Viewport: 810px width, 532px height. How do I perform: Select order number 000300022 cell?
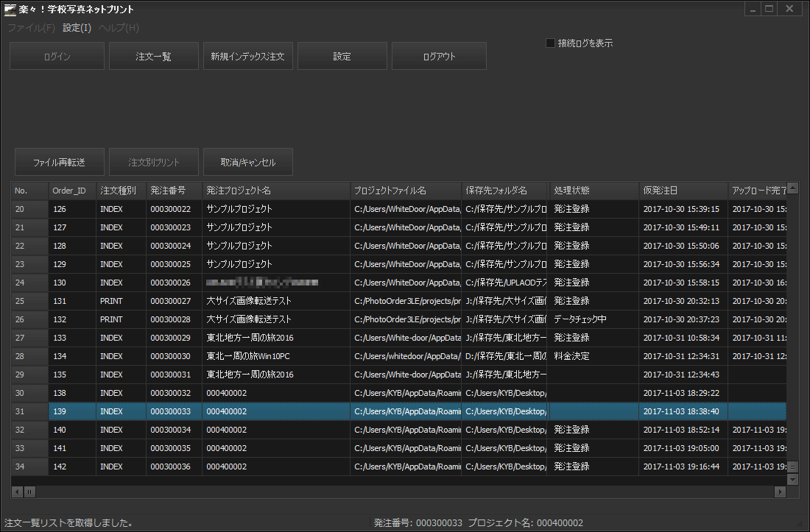174,209
